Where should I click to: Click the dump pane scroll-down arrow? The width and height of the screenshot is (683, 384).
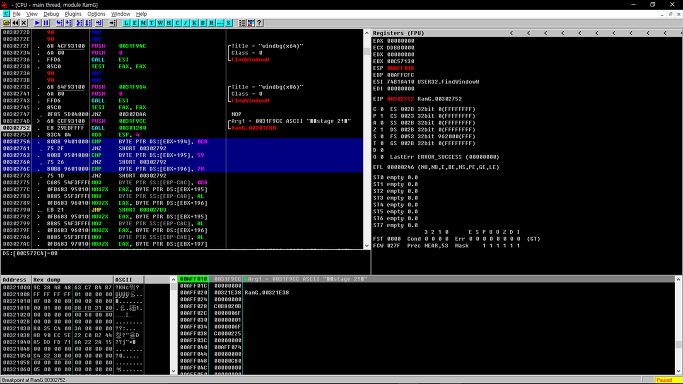point(174,371)
